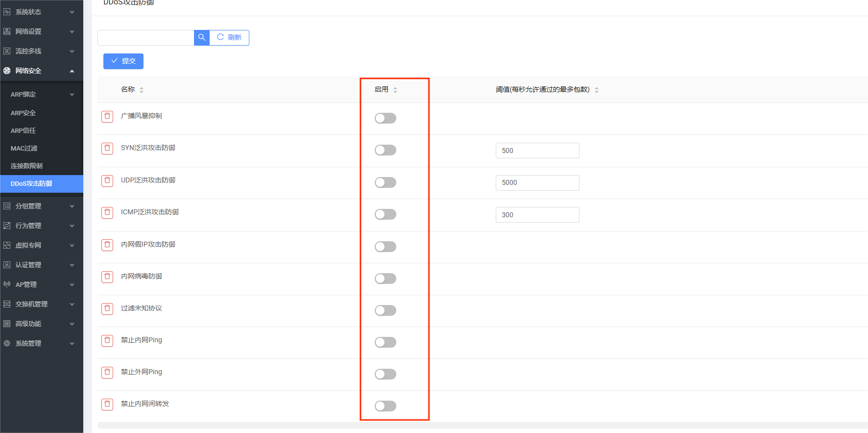Image resolution: width=868 pixels, height=433 pixels.
Task: Enable the 广播风暴抑制 toggle switch
Action: pyautogui.click(x=385, y=118)
